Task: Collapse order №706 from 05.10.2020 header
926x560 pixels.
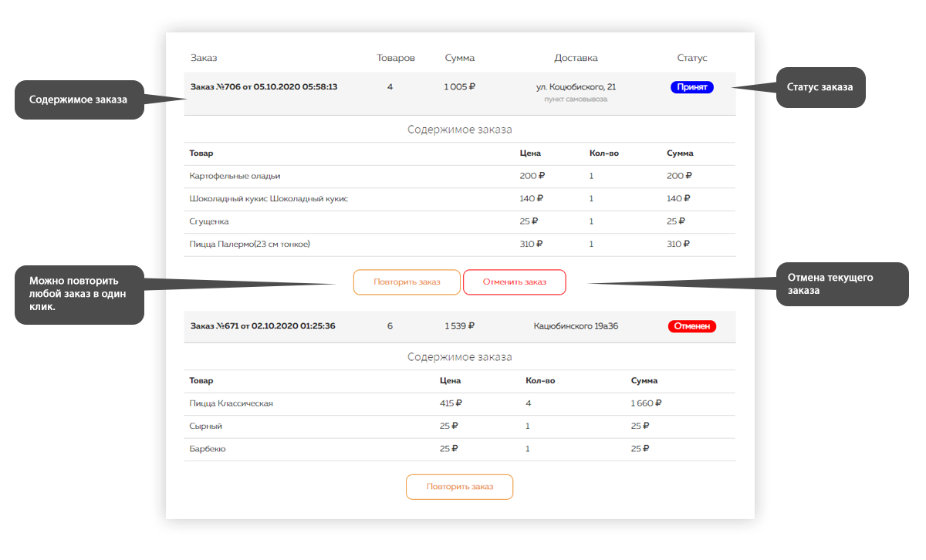Action: 264,87
